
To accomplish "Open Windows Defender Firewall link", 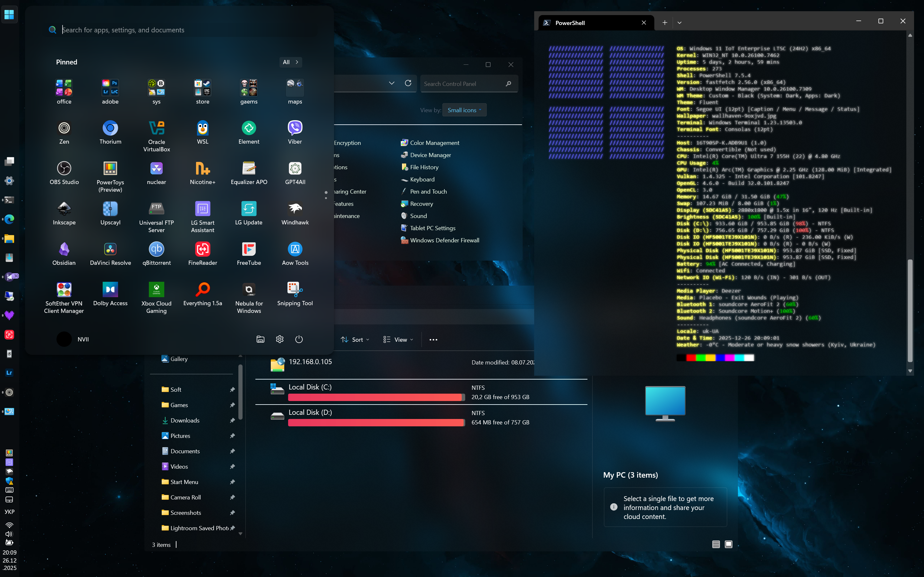I will (x=444, y=240).
